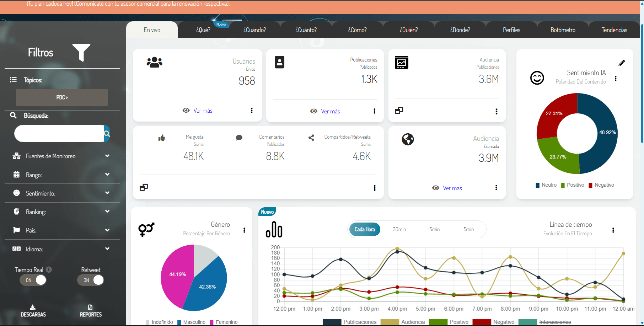This screenshot has width=644, height=326.
Task: Click the gender symbol icon on the Género chart
Action: tap(146, 229)
